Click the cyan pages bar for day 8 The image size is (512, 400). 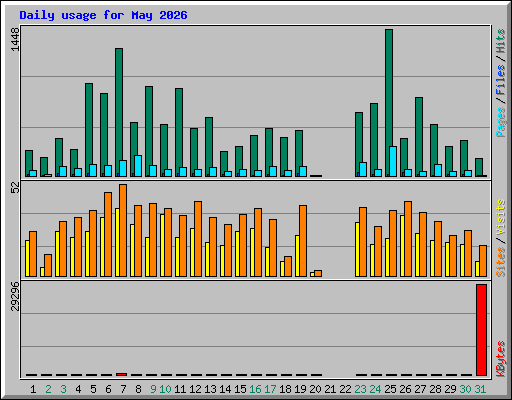pyautogui.click(x=138, y=166)
